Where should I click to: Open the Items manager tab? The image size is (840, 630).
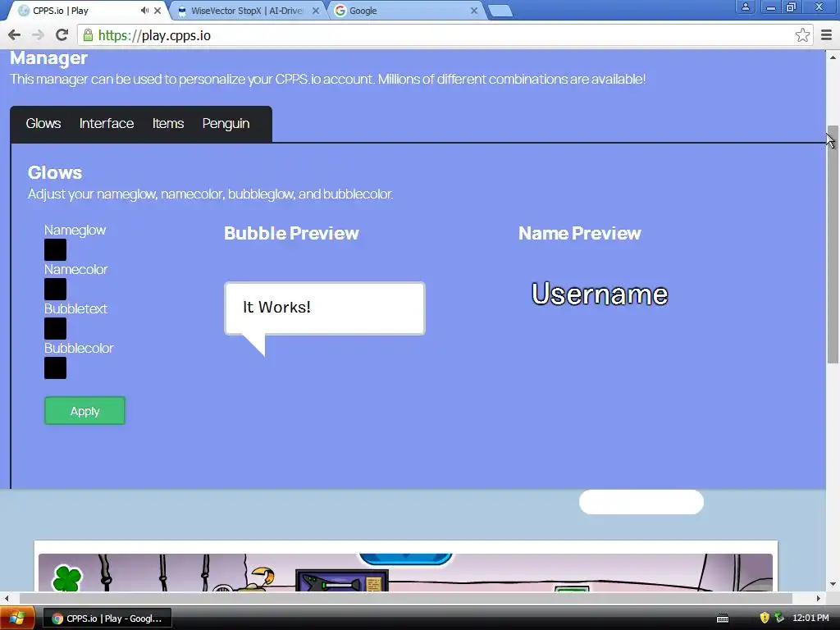(x=168, y=124)
